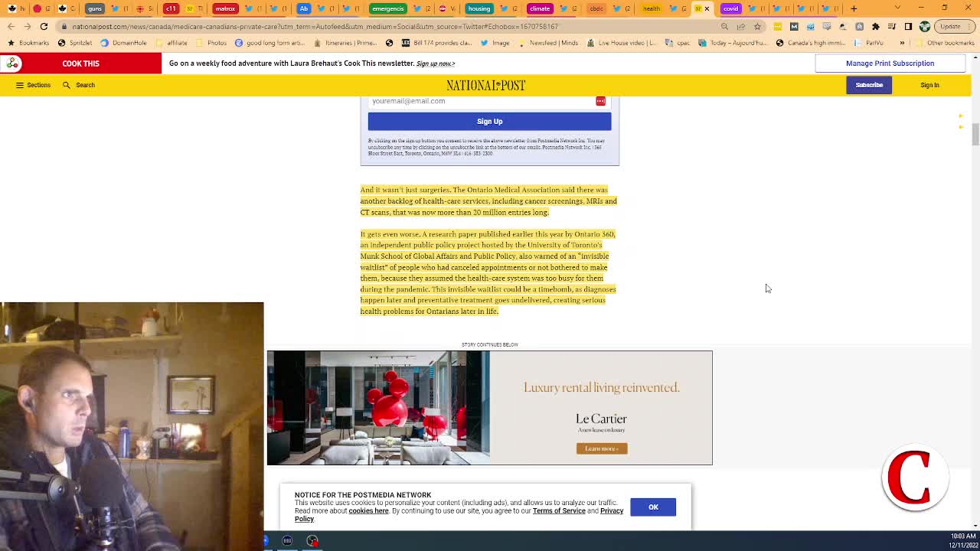The width and height of the screenshot is (980, 551).
Task: Share this page icon in address bar
Action: (x=740, y=26)
